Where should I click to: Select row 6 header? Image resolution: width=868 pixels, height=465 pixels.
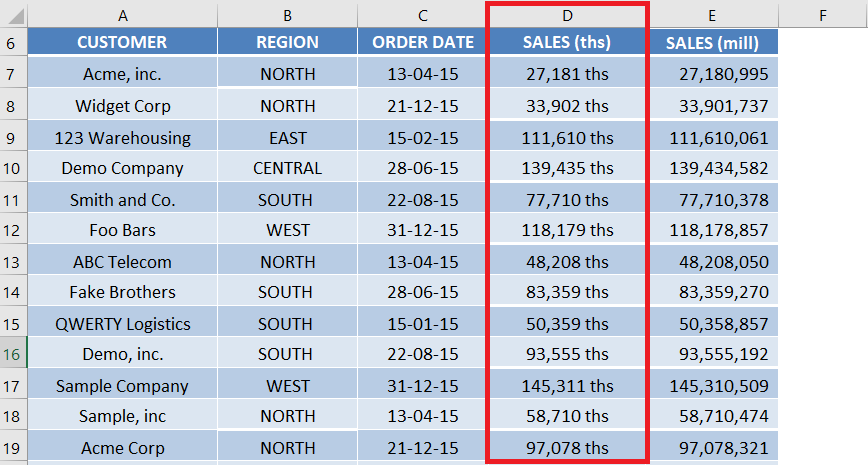(x=13, y=42)
